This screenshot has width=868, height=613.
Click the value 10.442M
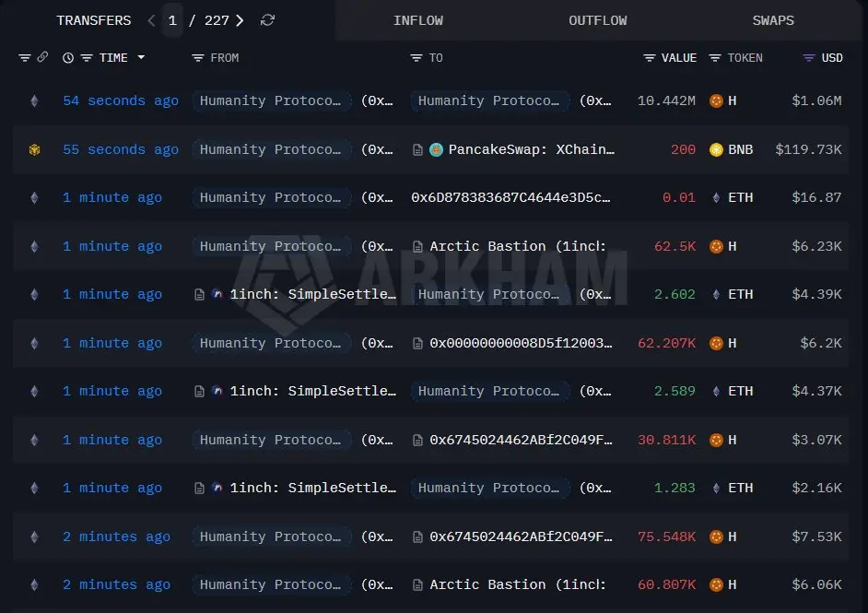click(666, 100)
